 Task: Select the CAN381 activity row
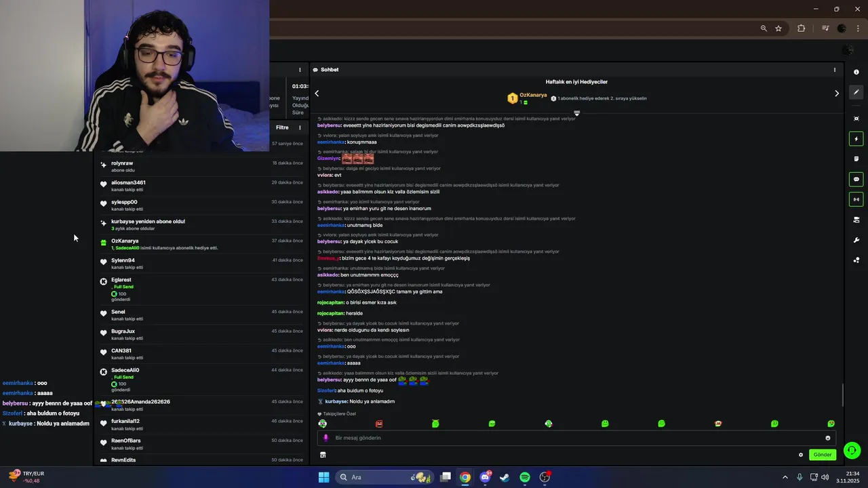[x=202, y=354]
